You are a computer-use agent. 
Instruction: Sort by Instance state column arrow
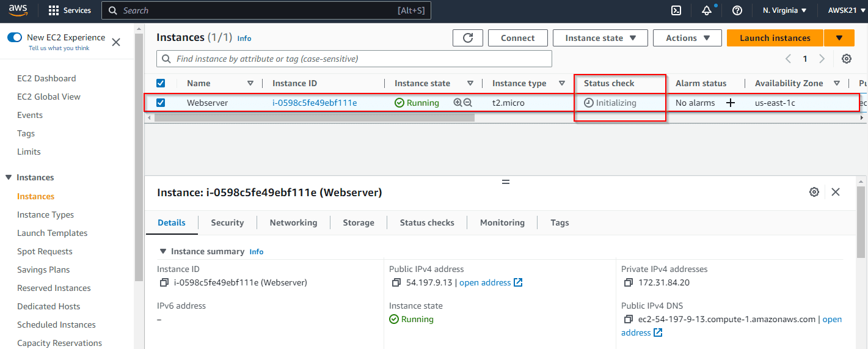point(470,83)
